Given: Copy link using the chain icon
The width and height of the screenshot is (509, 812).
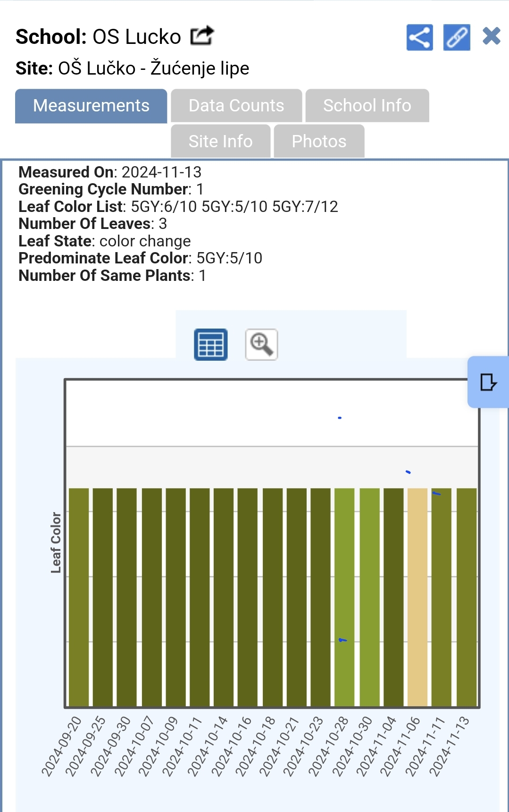Looking at the screenshot, I should (457, 37).
